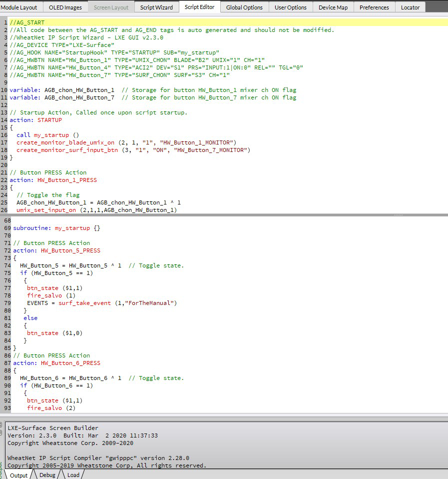
Task: Click the 'action: STARTUP' code line
Action: (36, 120)
